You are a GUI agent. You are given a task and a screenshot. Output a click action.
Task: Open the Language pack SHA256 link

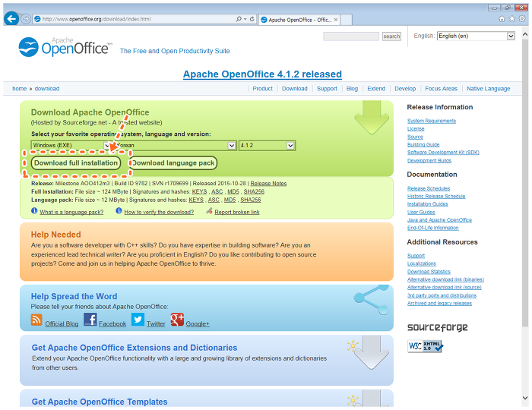coord(250,200)
